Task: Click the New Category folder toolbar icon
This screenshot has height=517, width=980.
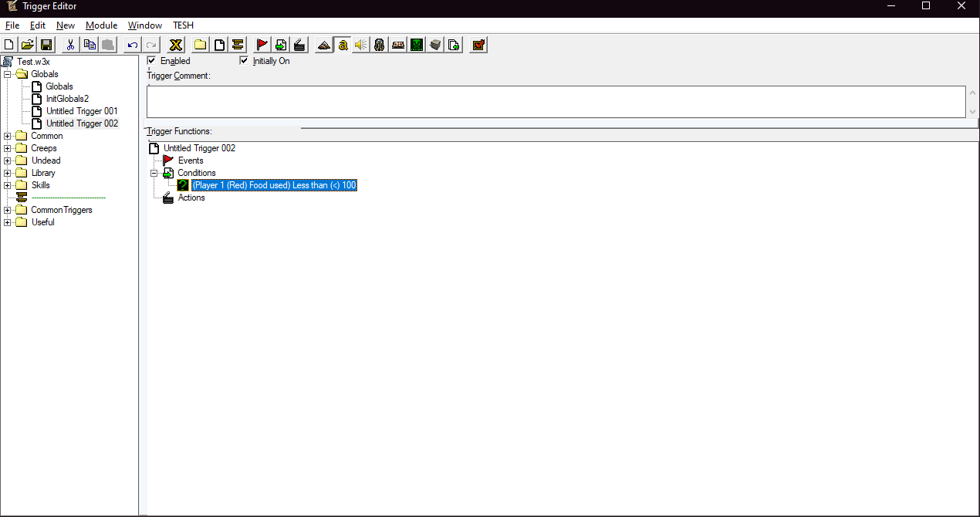Action: click(200, 45)
